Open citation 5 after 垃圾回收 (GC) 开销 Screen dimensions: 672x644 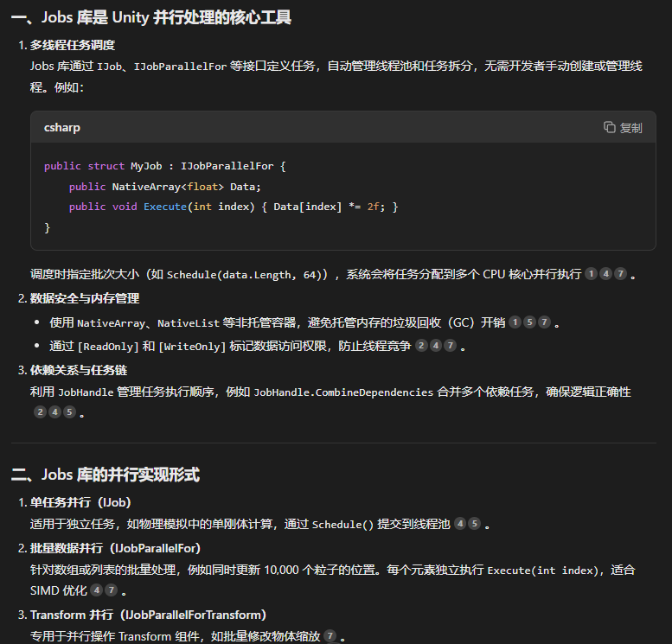point(529,322)
